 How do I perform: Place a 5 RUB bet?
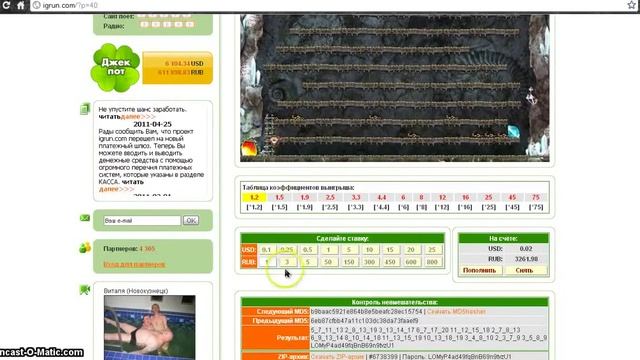[308, 262]
